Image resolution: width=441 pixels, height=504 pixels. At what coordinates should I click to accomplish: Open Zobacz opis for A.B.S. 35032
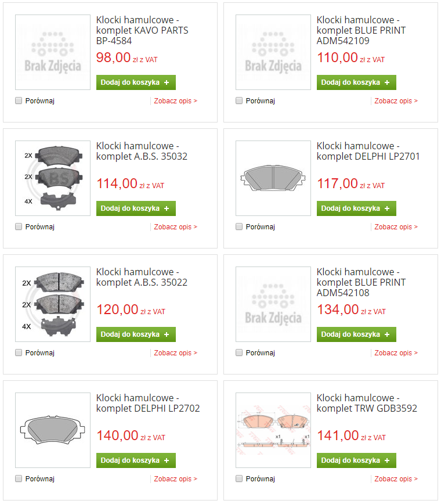175,227
